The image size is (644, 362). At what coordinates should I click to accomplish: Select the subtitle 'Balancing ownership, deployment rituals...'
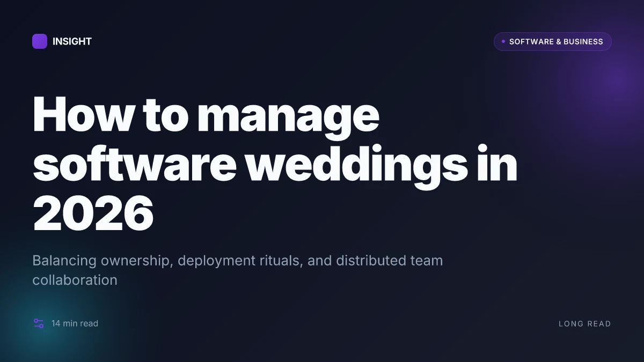tap(238, 270)
